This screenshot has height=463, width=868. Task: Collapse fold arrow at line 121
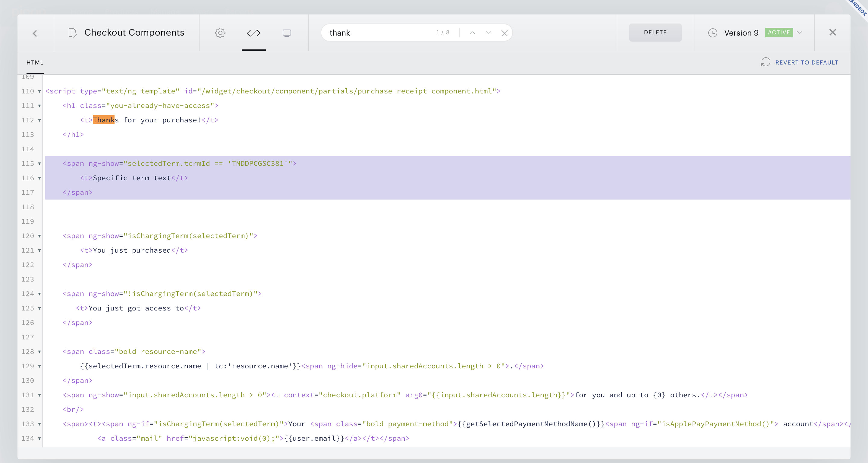pos(39,251)
